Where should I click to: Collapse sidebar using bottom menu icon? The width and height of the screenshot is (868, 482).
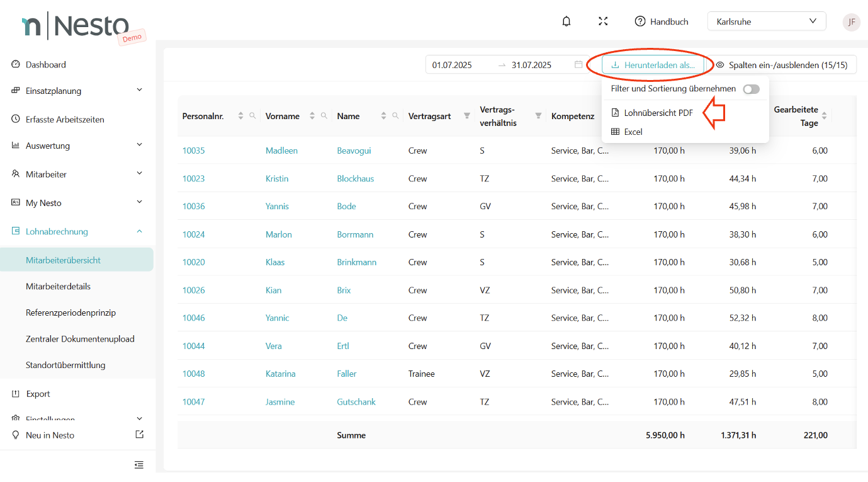tap(139, 465)
